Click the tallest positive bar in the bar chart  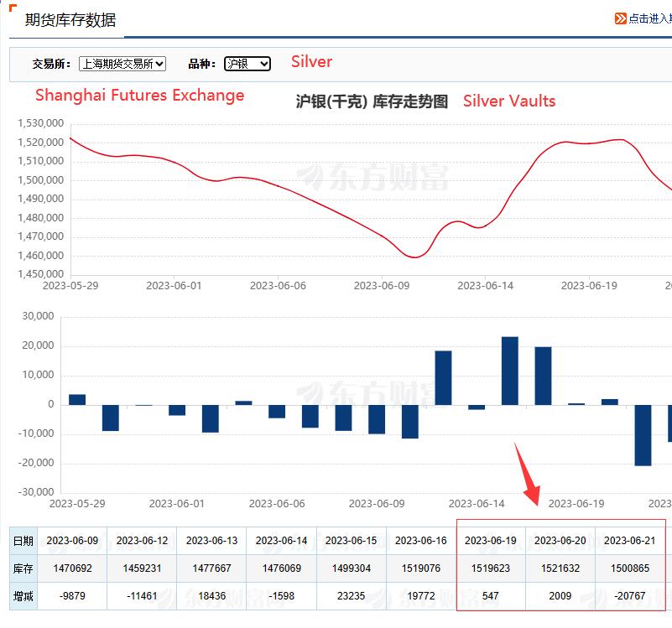510,371
